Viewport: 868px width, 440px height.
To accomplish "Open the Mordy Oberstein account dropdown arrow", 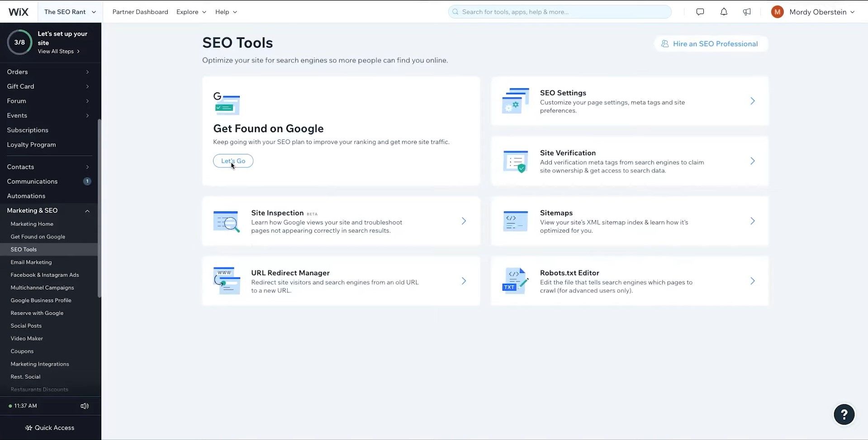I will [853, 12].
